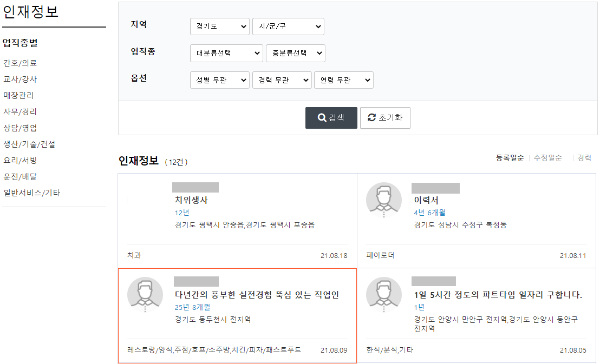
Task: Open the 지역 dropdown showing 경기도
Action: (219, 26)
